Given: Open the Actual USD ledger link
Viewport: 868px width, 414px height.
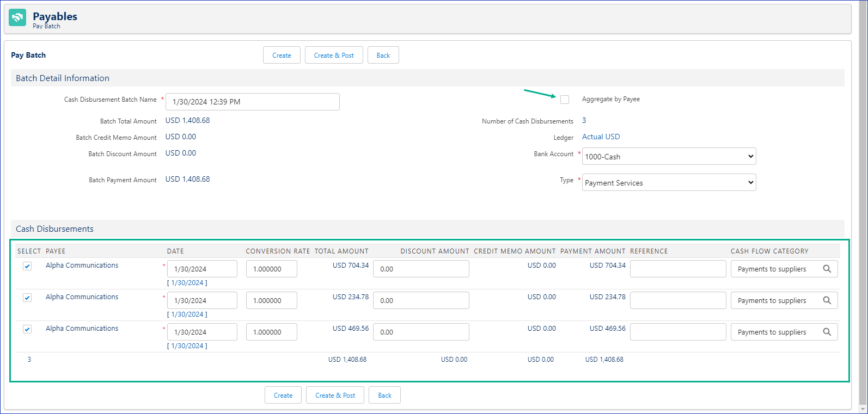Looking at the screenshot, I should click(601, 137).
